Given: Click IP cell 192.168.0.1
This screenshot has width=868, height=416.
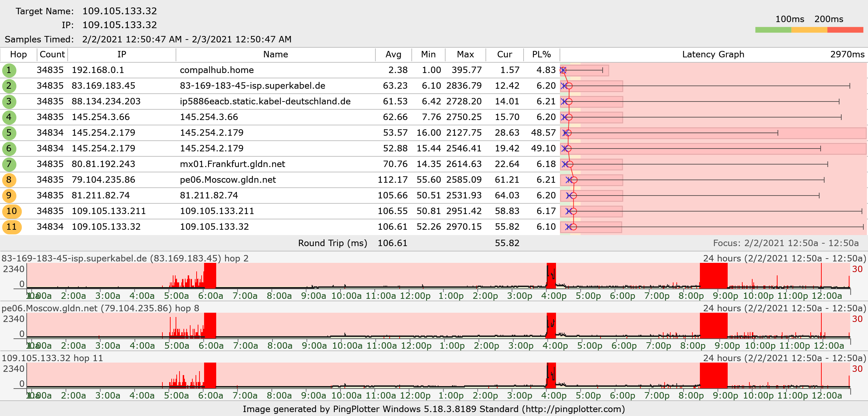Looking at the screenshot, I should click(x=98, y=70).
